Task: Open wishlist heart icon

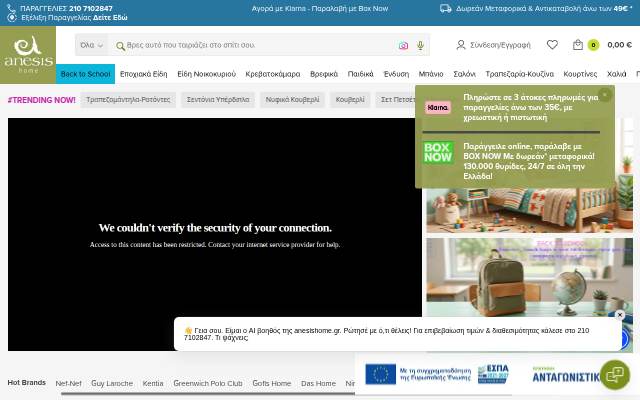Action: pos(552,44)
